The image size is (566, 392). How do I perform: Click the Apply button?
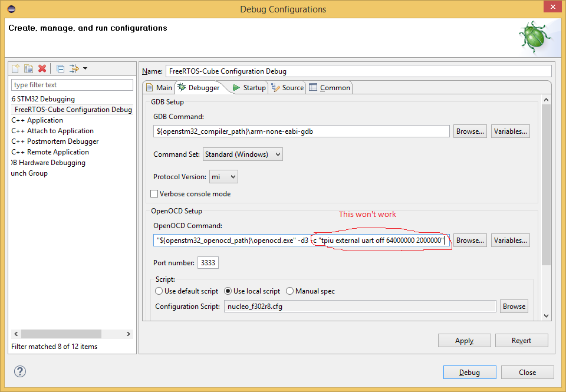point(464,341)
